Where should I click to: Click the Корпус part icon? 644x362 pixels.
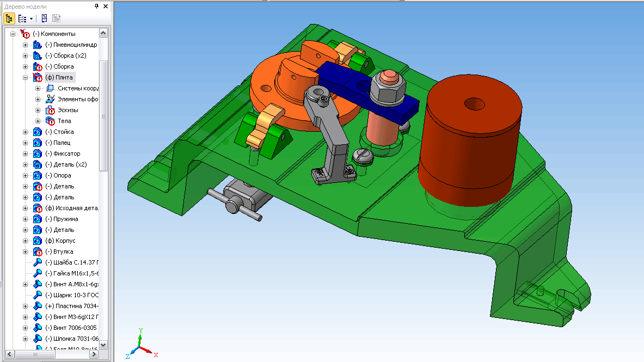tap(38, 241)
